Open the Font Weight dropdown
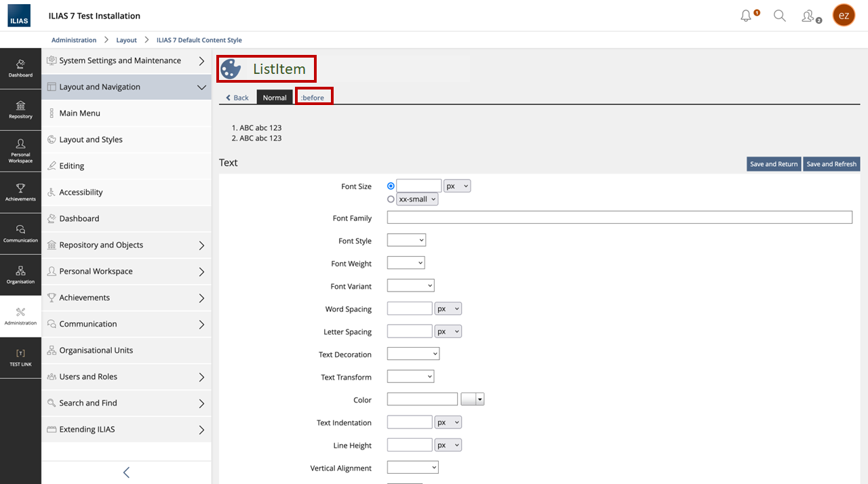The width and height of the screenshot is (868, 484). 406,263
